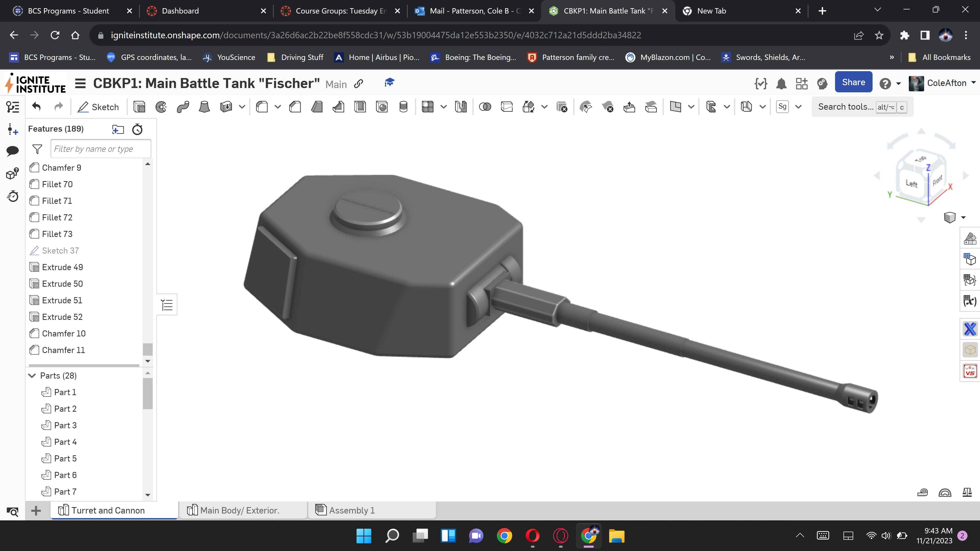Click the blue Share button

click(853, 82)
